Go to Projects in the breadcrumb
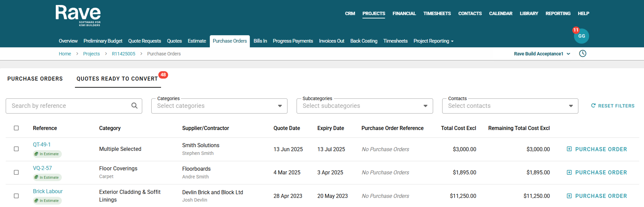644x207 pixels. click(91, 54)
